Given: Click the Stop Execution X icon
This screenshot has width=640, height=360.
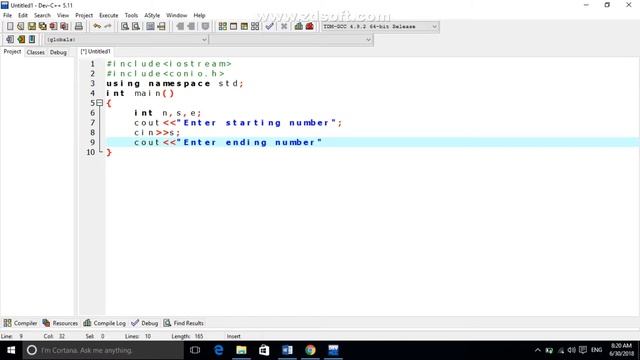Looking at the screenshot, I should pos(284,27).
